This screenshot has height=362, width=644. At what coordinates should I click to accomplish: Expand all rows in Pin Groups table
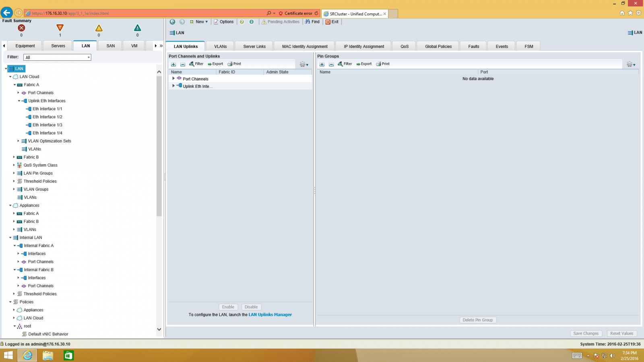[322, 64]
